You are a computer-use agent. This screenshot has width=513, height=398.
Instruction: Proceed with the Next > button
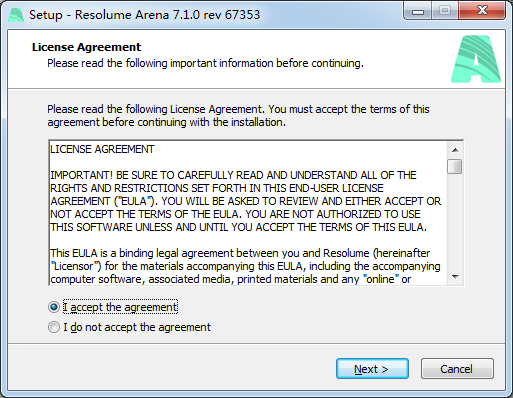(x=372, y=369)
